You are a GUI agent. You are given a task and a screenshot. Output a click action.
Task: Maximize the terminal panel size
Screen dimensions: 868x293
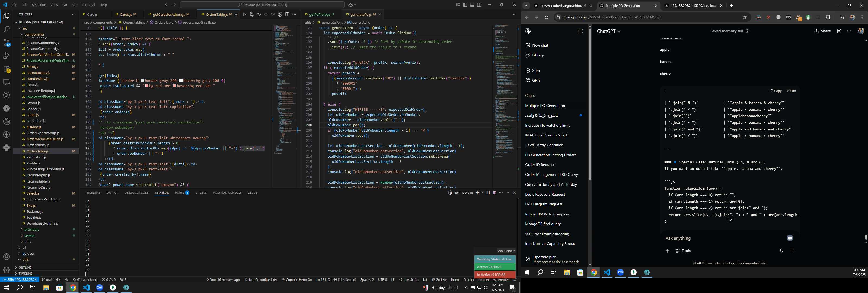(508, 193)
